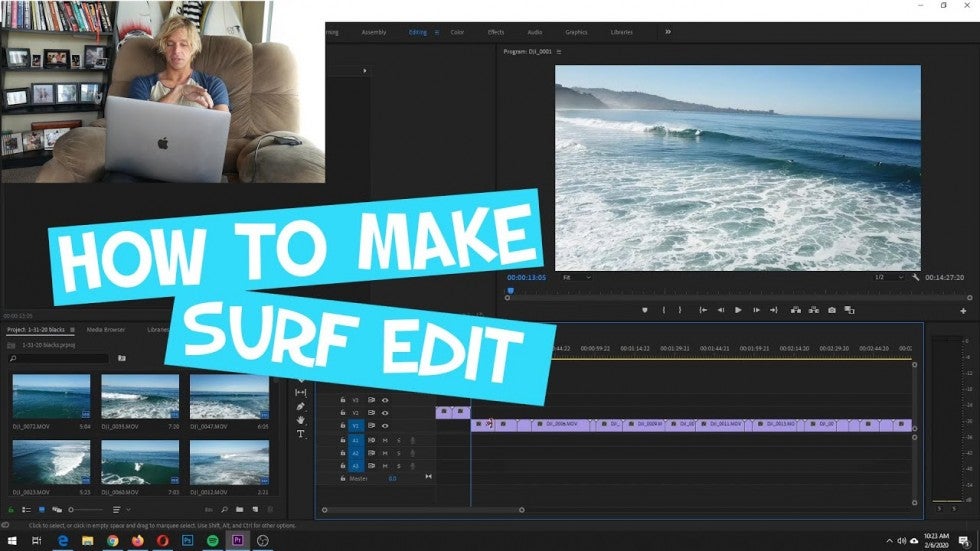The width and height of the screenshot is (980, 551).
Task: Toggle V1 track target
Action: tap(356, 426)
